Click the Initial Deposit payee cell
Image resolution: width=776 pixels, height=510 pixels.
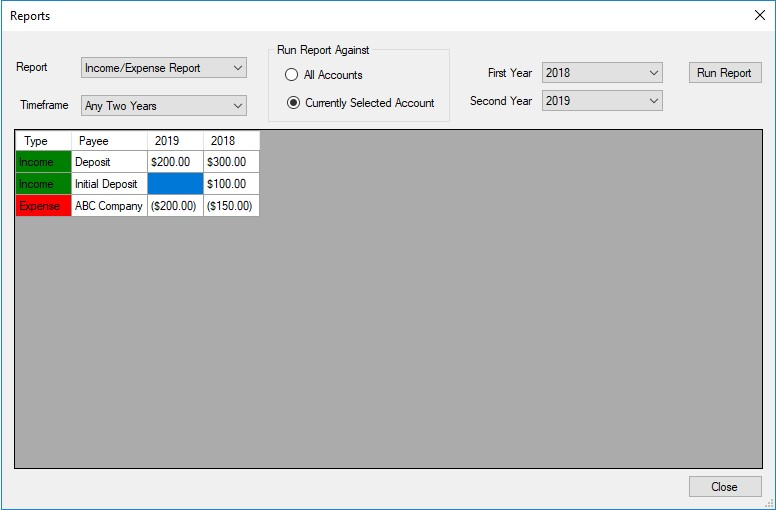click(109, 184)
